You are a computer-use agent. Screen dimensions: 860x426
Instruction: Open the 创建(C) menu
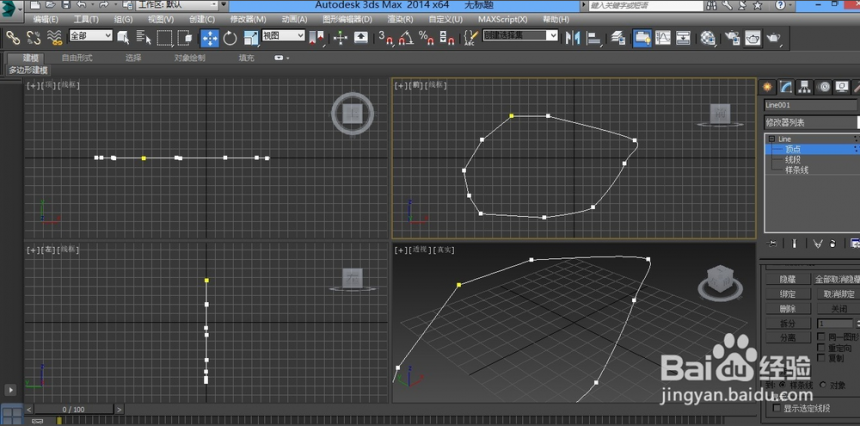click(202, 19)
